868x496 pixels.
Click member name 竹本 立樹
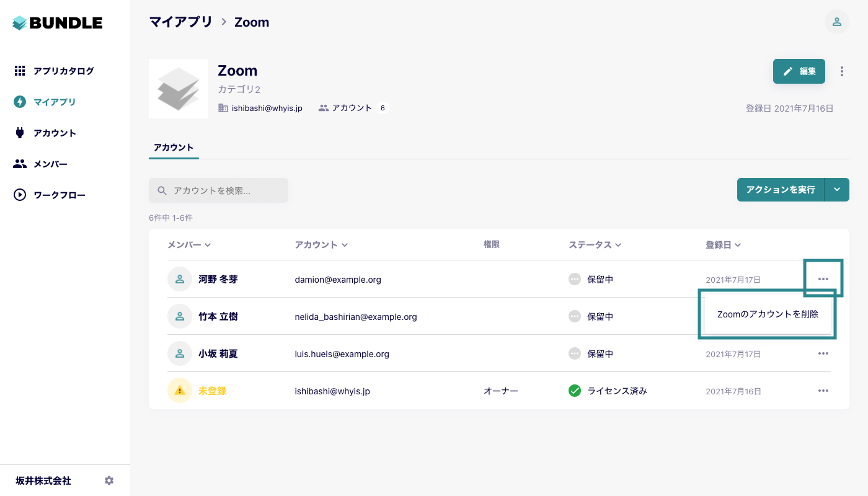coord(218,316)
